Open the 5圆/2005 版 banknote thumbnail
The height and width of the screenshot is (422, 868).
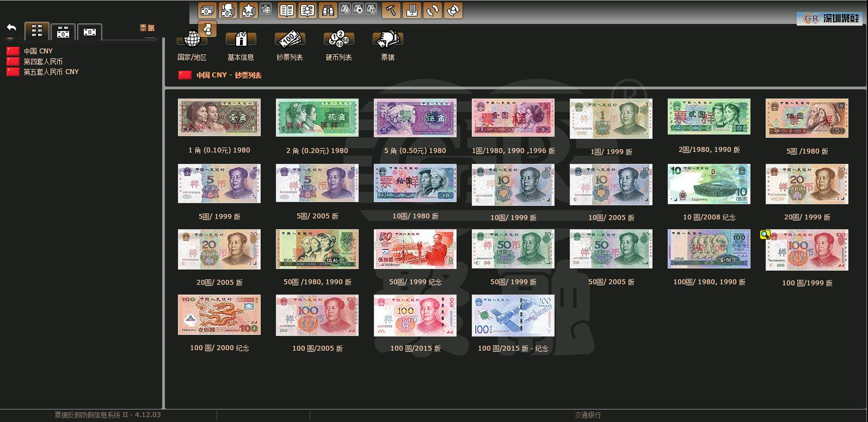point(317,183)
